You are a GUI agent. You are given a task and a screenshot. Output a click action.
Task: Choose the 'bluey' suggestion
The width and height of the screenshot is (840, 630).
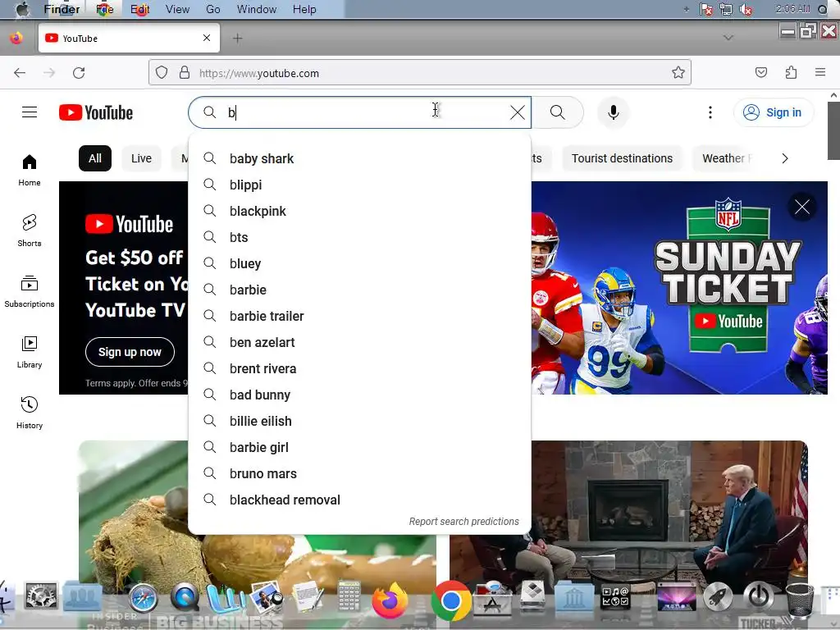click(x=359, y=263)
